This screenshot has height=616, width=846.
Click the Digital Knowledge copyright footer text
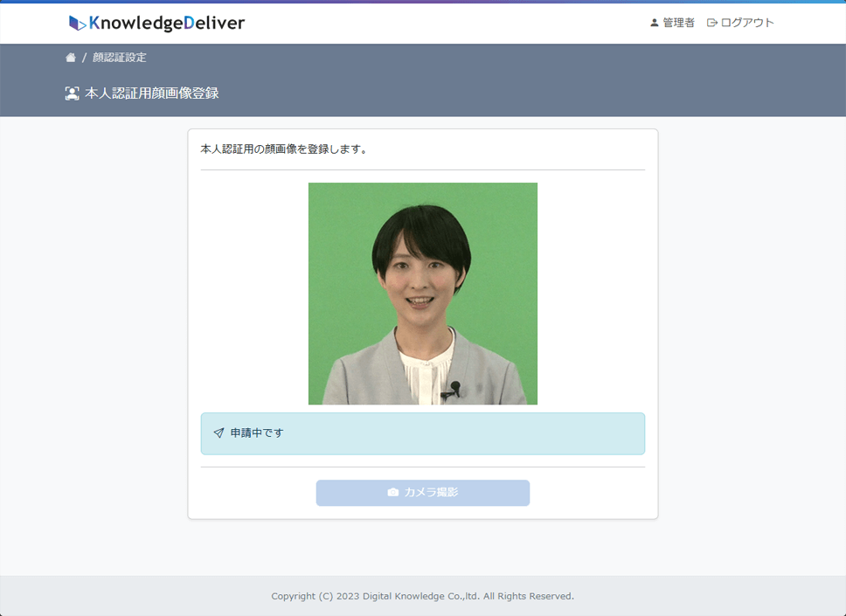pos(423,596)
